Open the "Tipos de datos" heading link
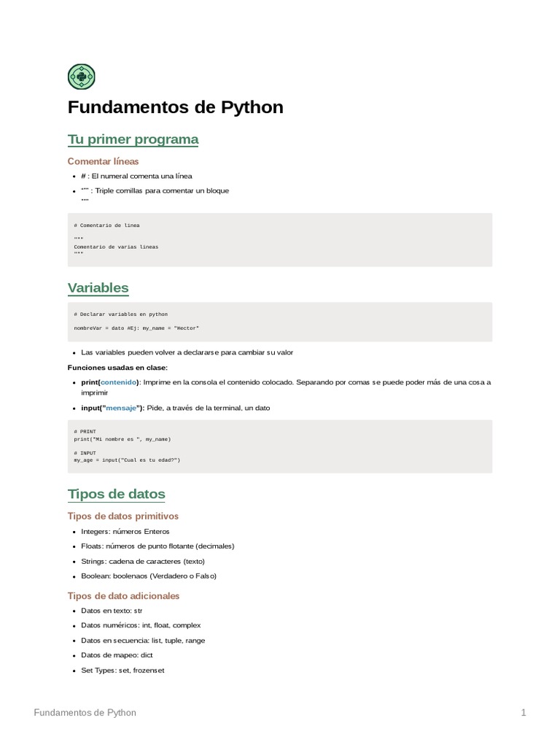 point(117,494)
